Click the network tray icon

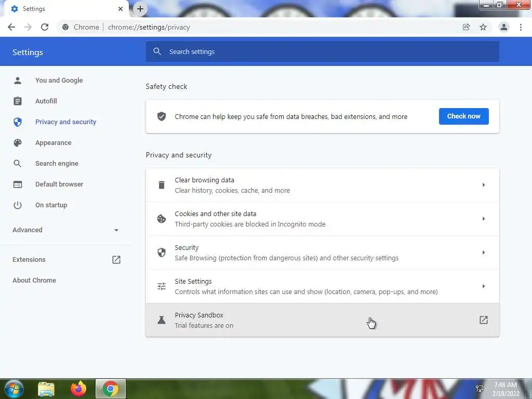coord(480,389)
